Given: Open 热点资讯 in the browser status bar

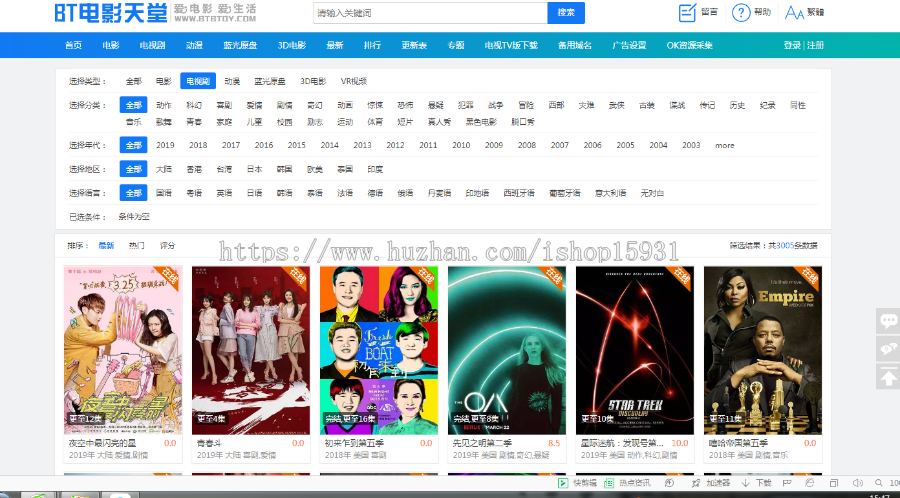Looking at the screenshot, I should pyautogui.click(x=627, y=483).
